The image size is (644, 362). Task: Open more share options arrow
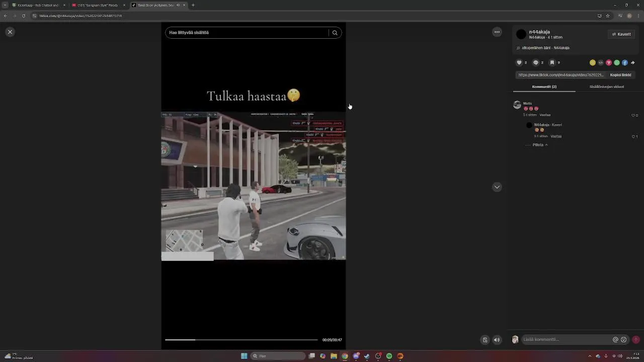[633, 62]
